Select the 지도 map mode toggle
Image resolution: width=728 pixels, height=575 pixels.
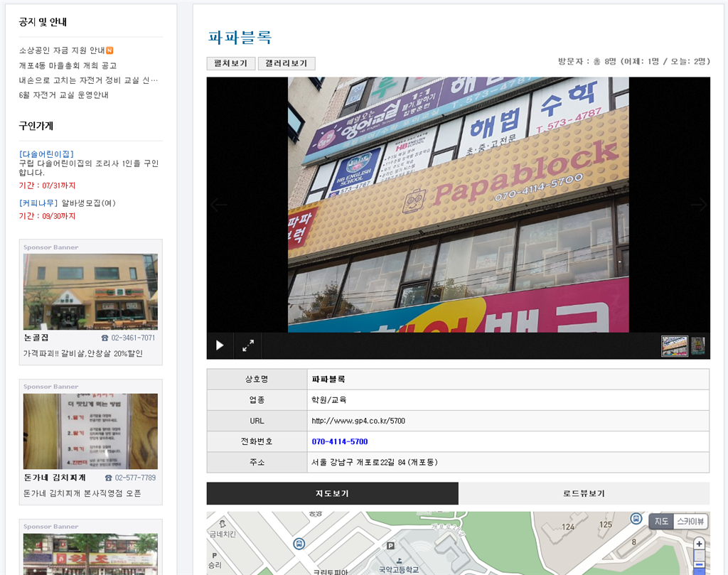(660, 521)
